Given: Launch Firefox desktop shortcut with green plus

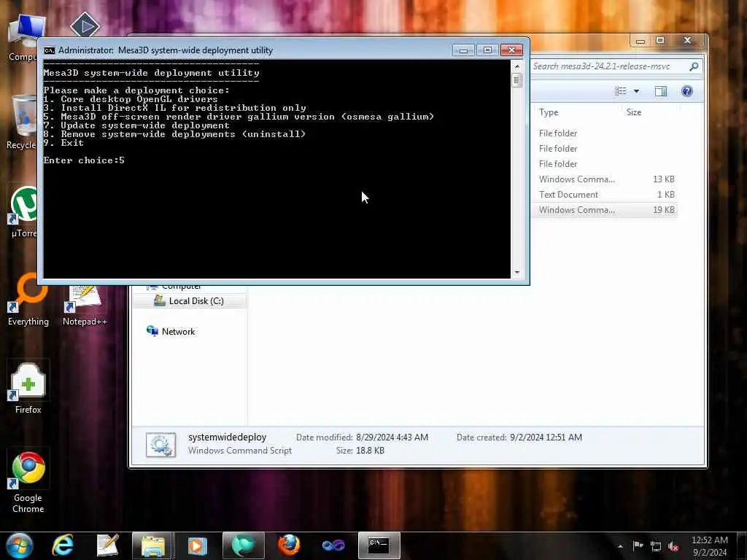Looking at the screenshot, I should (x=28, y=388).
